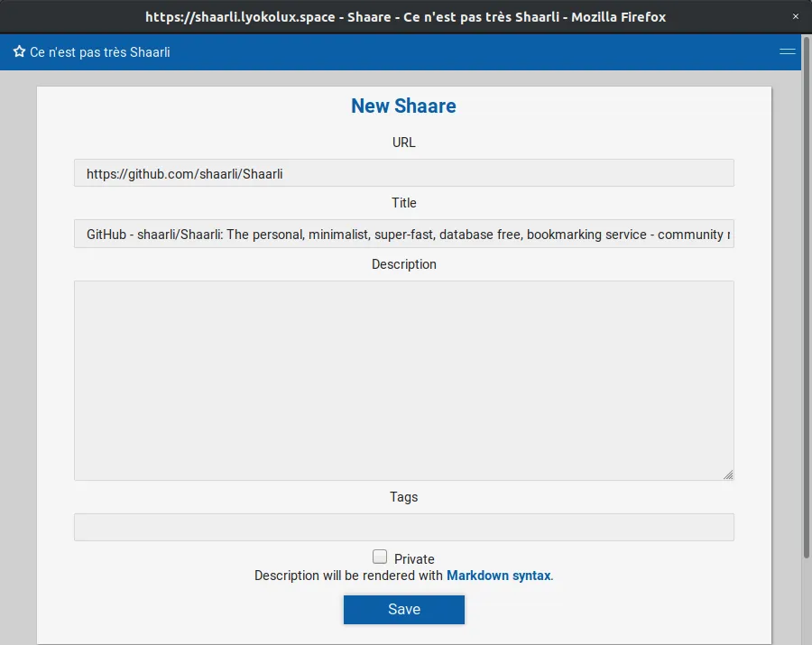Close the Firefox window

[795, 16]
